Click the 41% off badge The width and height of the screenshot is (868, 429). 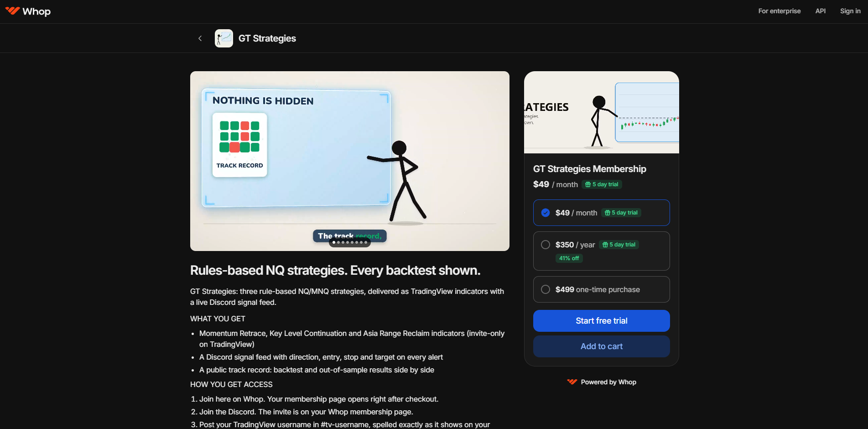[569, 258]
